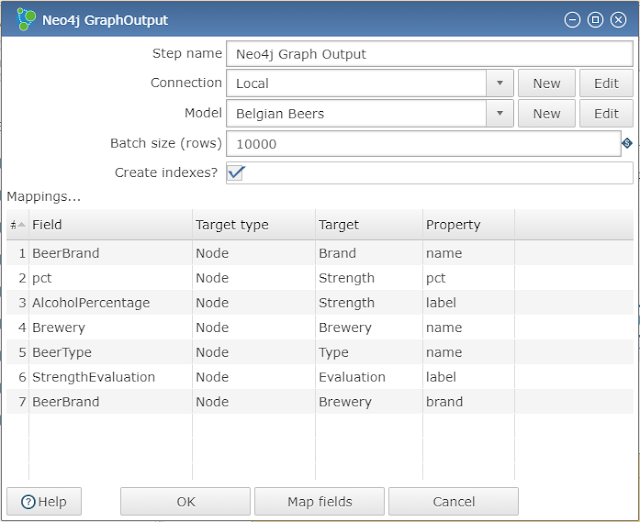
Task: Expand the Model dropdown arrow
Action: click(x=500, y=114)
